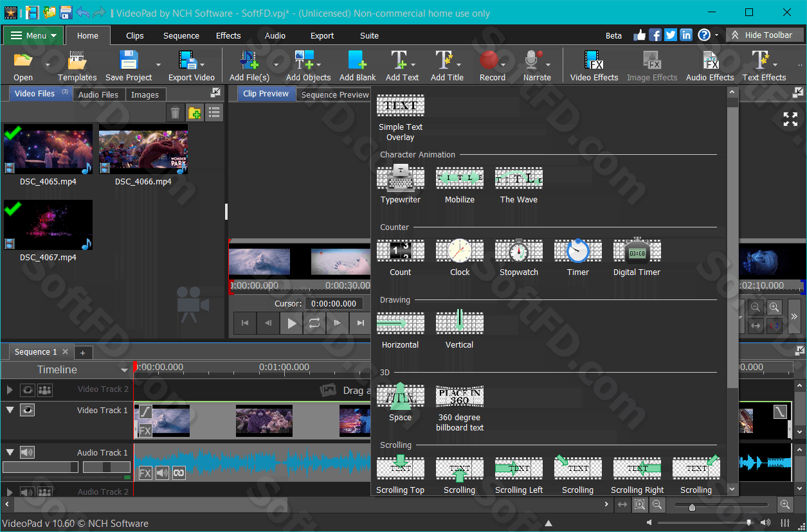807x532 pixels.
Task: Toggle the fade-out transition icon on the last video clip
Action: (780, 411)
